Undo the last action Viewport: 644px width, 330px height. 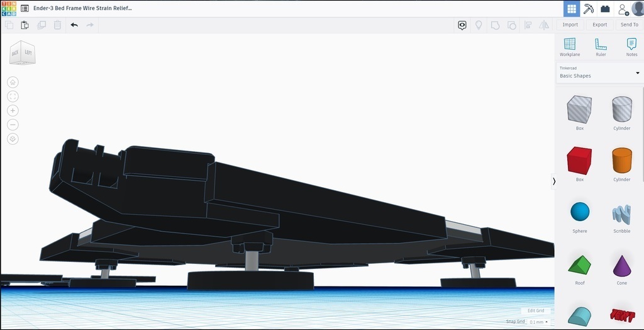pyautogui.click(x=74, y=25)
